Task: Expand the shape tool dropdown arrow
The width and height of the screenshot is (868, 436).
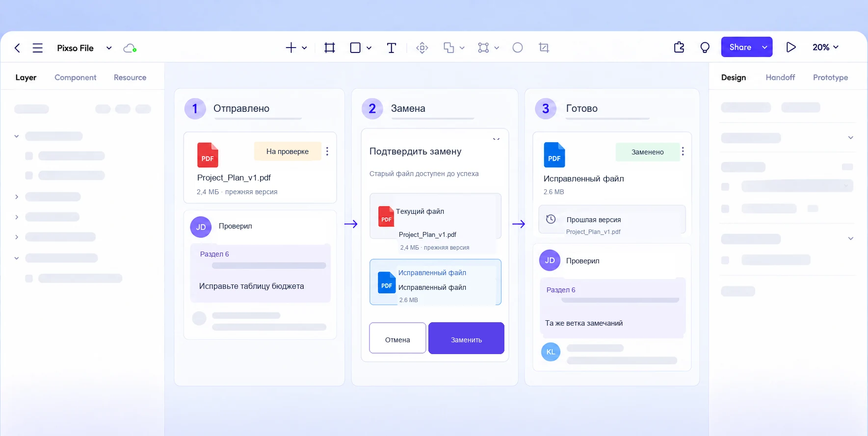Action: [x=369, y=48]
